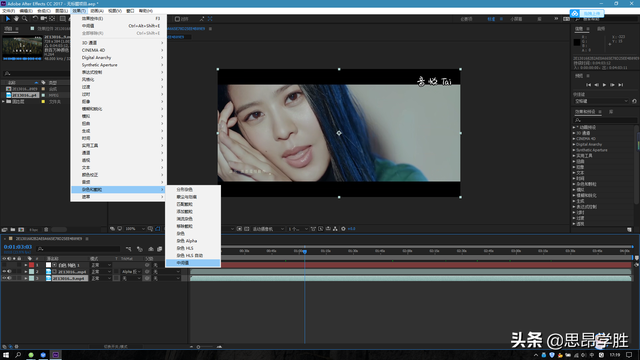The image size is (640, 360).
Task: Click teal label color swatch of layer 2
Action: 31,271
